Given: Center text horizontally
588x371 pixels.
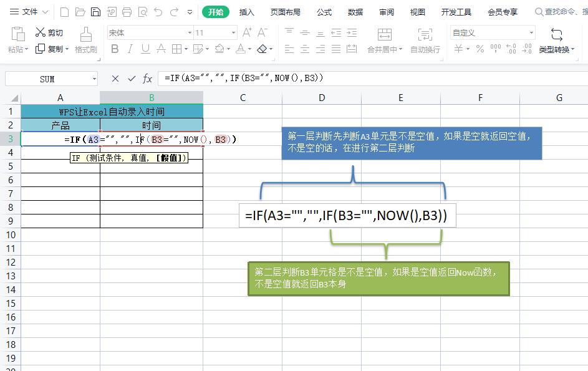Looking at the screenshot, I should tap(304, 49).
